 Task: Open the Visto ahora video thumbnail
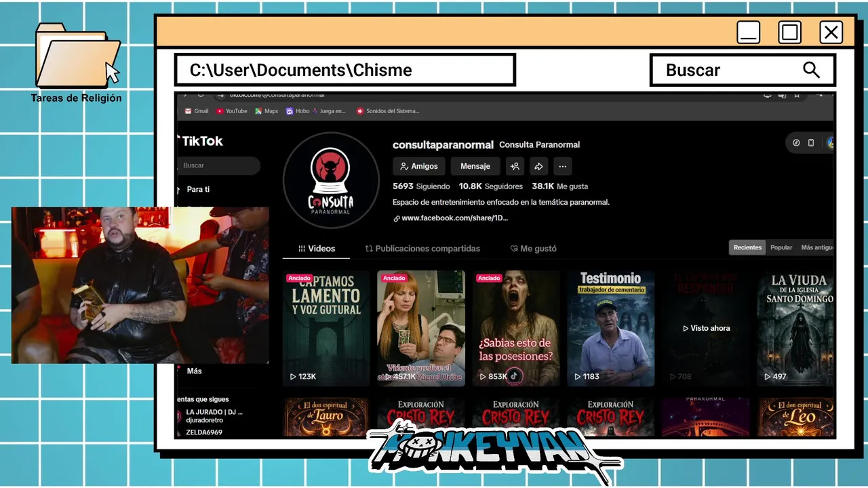tap(706, 329)
